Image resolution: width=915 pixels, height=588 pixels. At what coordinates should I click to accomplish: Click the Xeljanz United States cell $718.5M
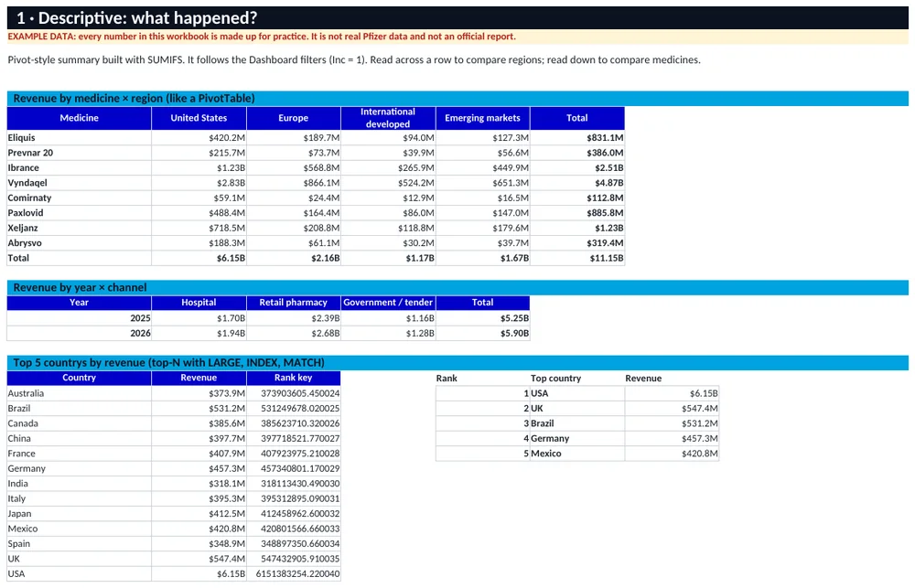point(199,228)
